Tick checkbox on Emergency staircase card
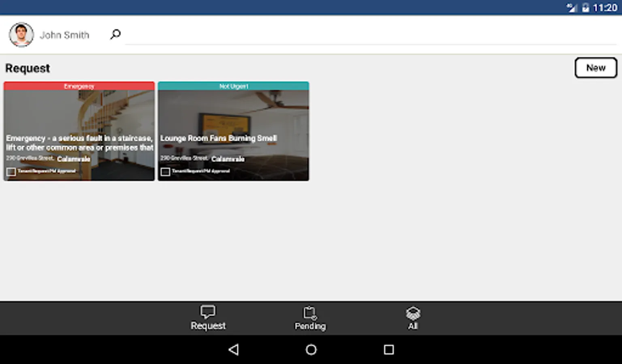 [x=11, y=172]
